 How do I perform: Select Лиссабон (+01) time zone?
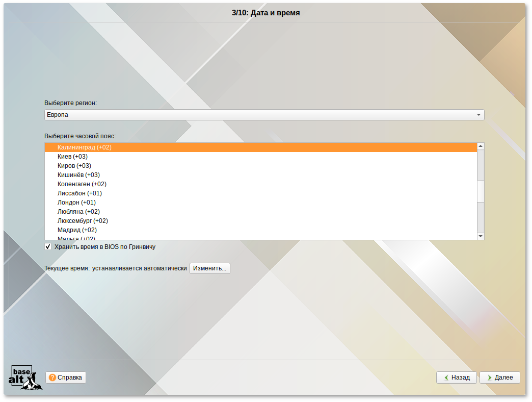[x=79, y=193]
